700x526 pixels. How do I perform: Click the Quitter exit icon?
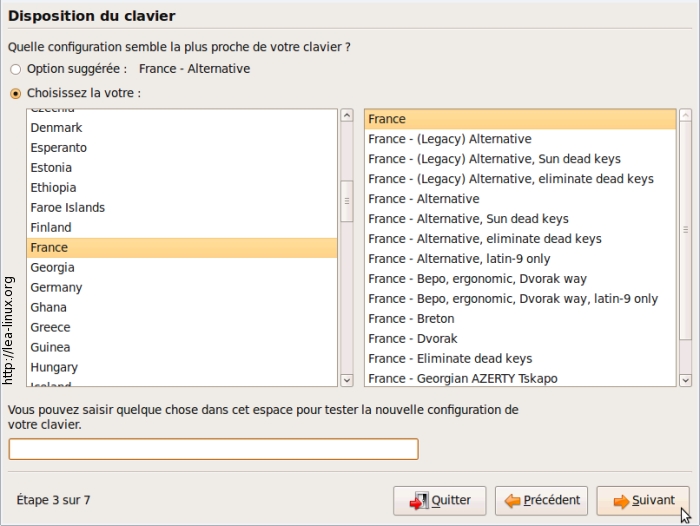[417, 501]
